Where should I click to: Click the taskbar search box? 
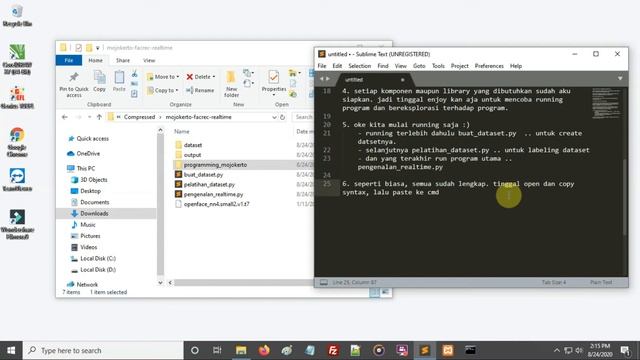(x=104, y=350)
